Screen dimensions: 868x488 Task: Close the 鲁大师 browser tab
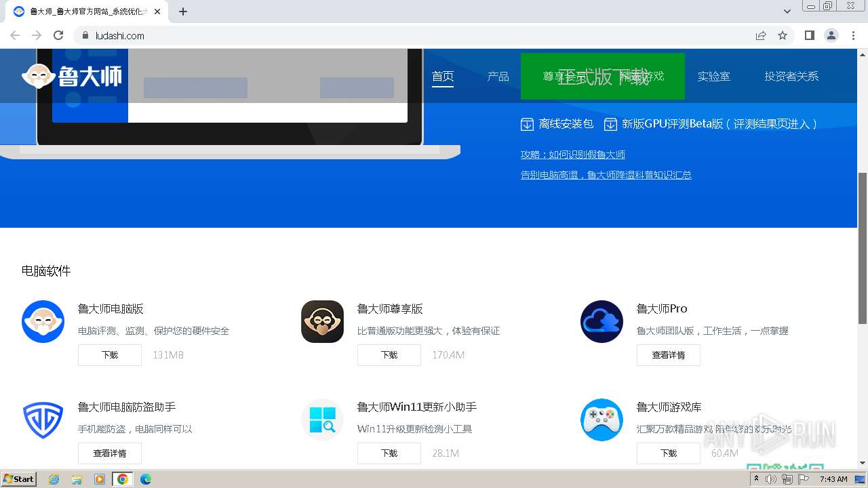(x=157, y=12)
